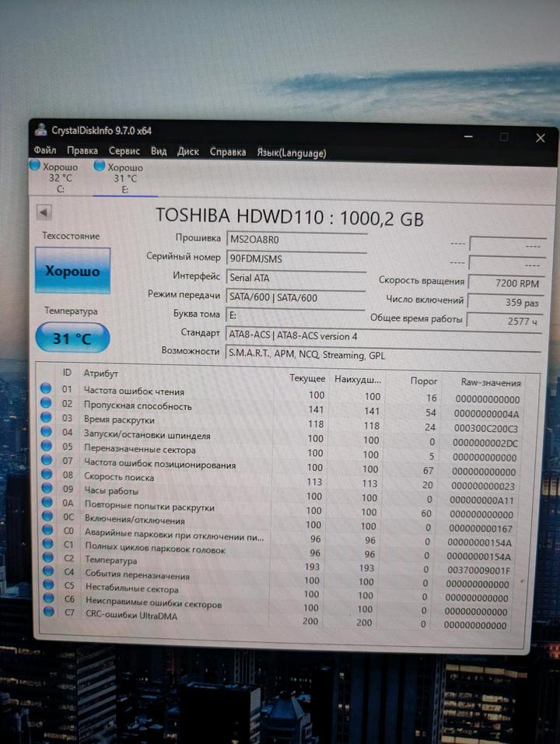This screenshot has width=560, height=744.
Task: Click status circle of row C6
Action: pos(49,598)
